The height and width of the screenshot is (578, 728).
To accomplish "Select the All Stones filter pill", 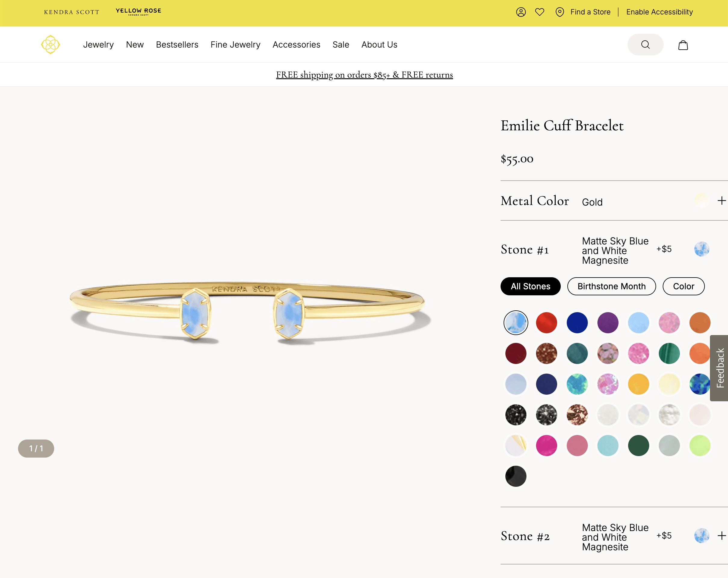I will tap(530, 286).
